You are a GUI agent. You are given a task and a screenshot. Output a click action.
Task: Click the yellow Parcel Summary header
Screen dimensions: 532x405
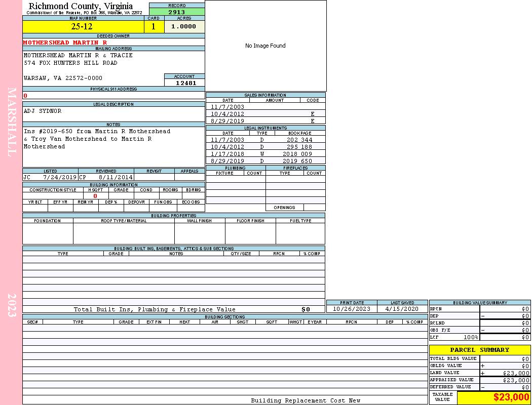pos(479,350)
